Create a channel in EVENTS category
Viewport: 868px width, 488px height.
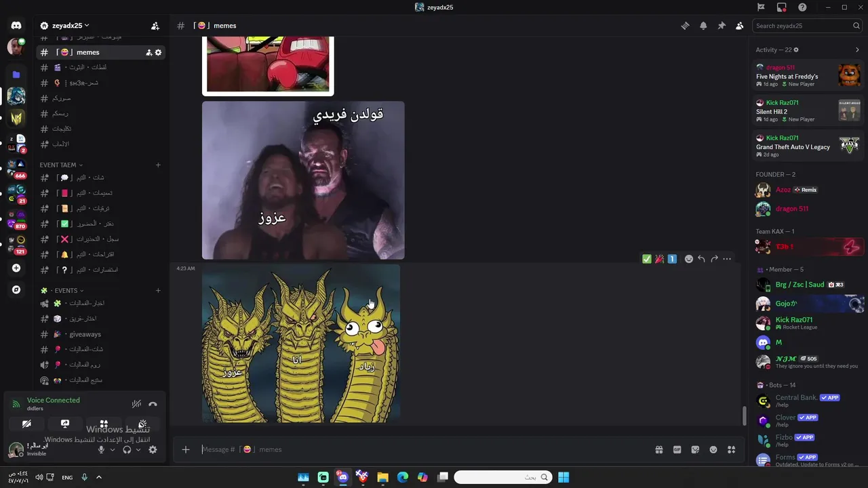tap(158, 291)
